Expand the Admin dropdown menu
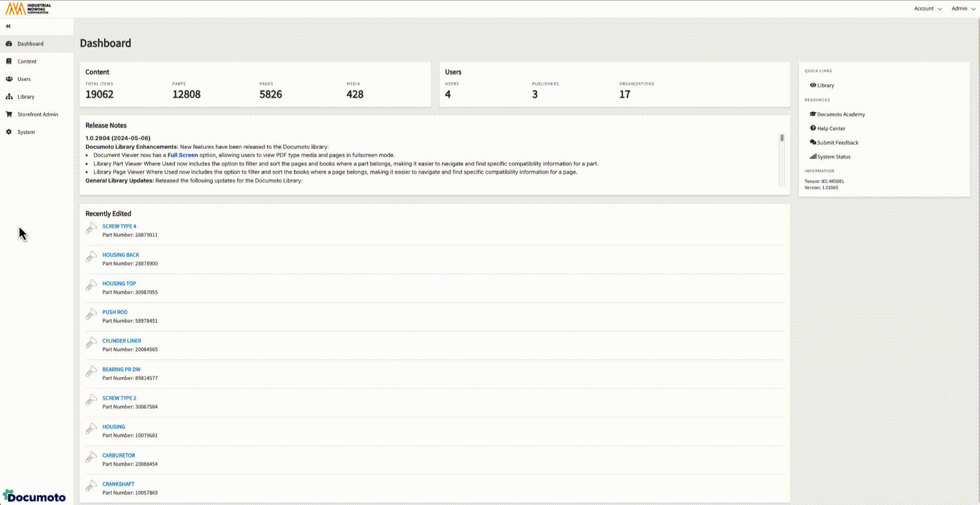980x505 pixels. (x=963, y=9)
